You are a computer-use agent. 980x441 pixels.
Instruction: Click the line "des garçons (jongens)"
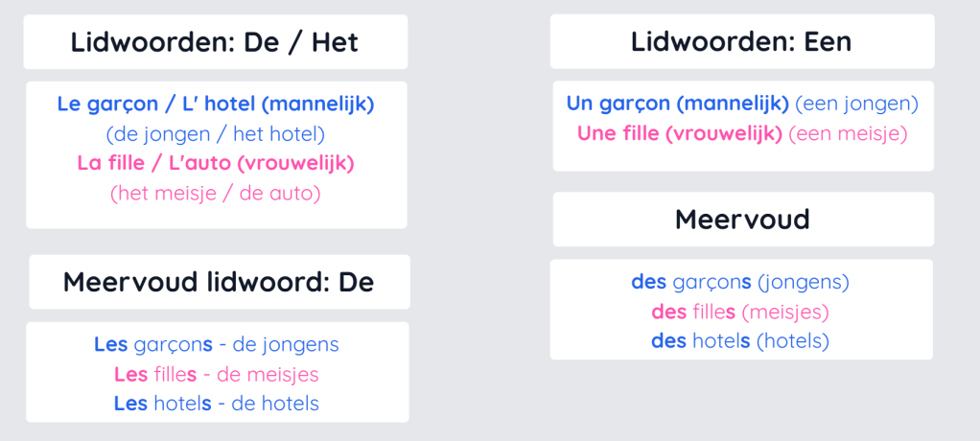[740, 283]
